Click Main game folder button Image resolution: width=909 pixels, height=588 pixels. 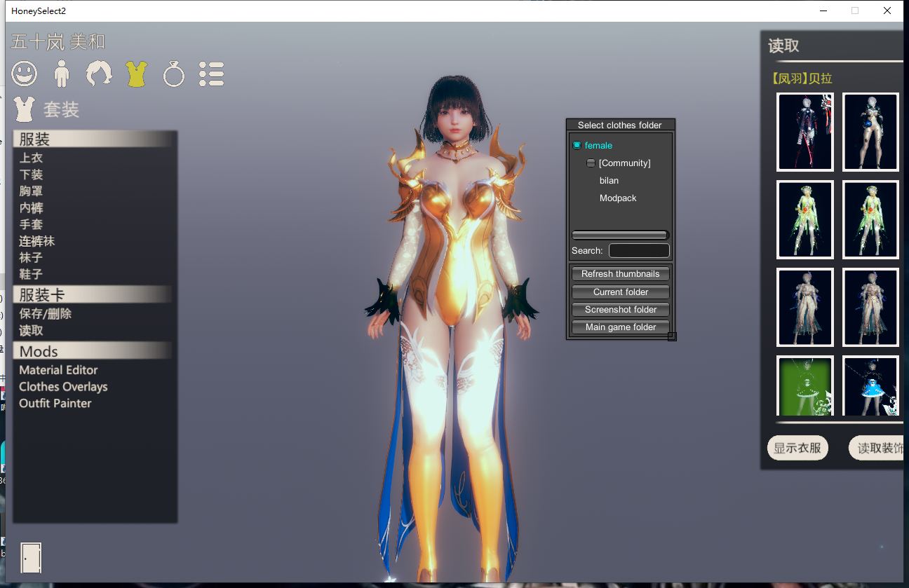pos(621,327)
